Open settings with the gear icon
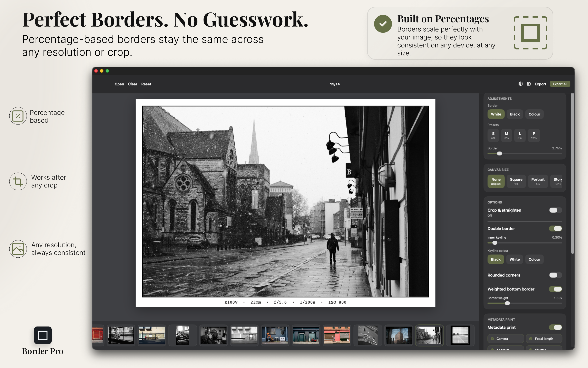Image resolution: width=588 pixels, height=368 pixels. click(x=529, y=84)
